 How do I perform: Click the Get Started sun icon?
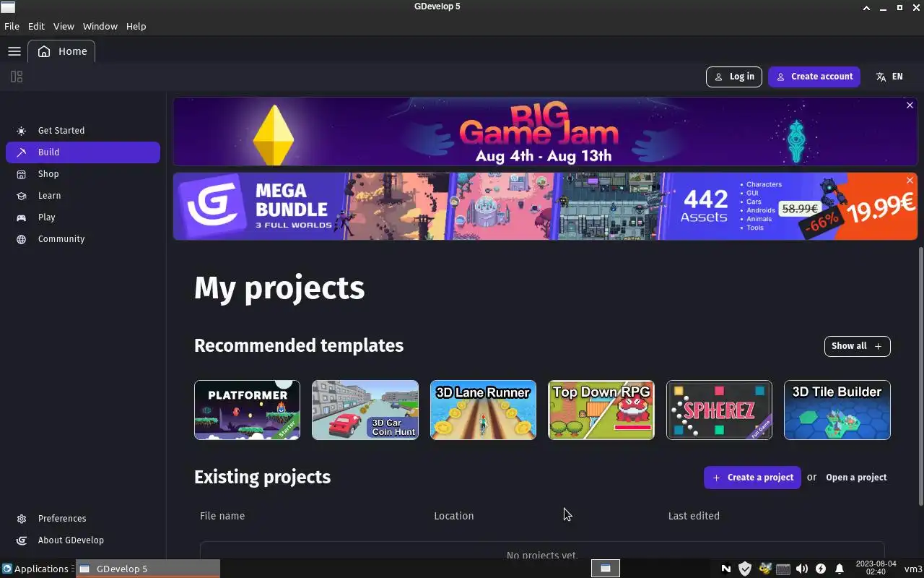(22, 131)
